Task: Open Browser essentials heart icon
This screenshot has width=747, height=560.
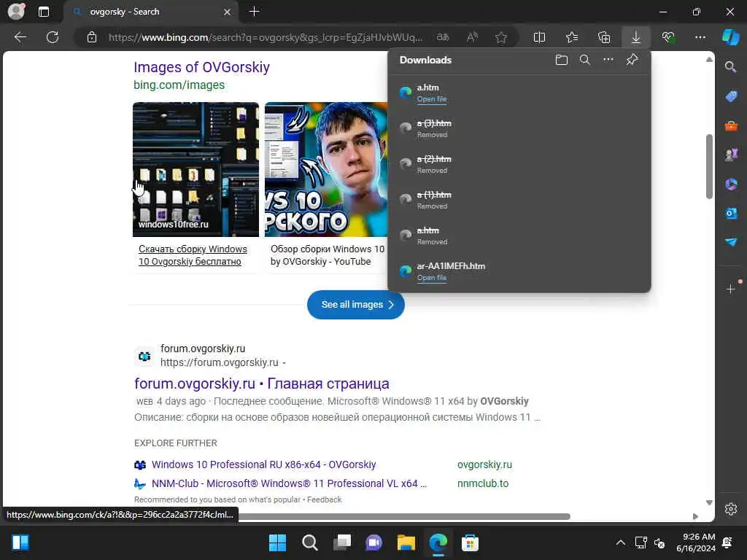Action: [668, 37]
